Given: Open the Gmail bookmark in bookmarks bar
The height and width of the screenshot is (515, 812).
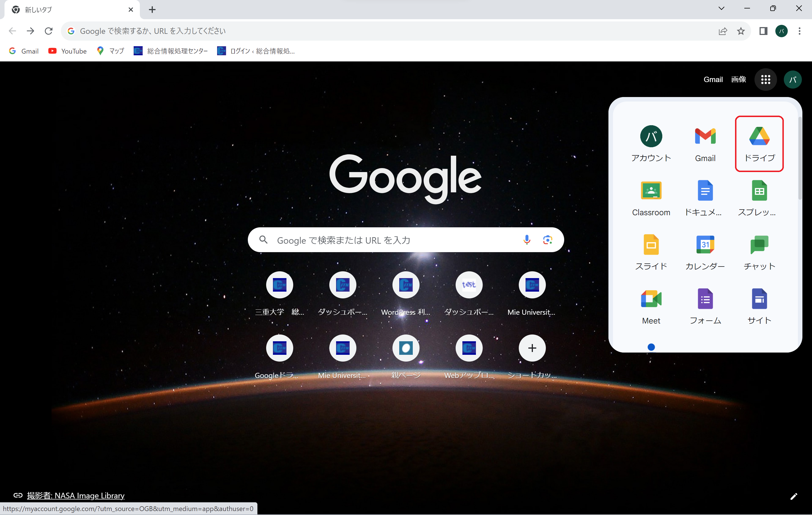Looking at the screenshot, I should click(24, 51).
